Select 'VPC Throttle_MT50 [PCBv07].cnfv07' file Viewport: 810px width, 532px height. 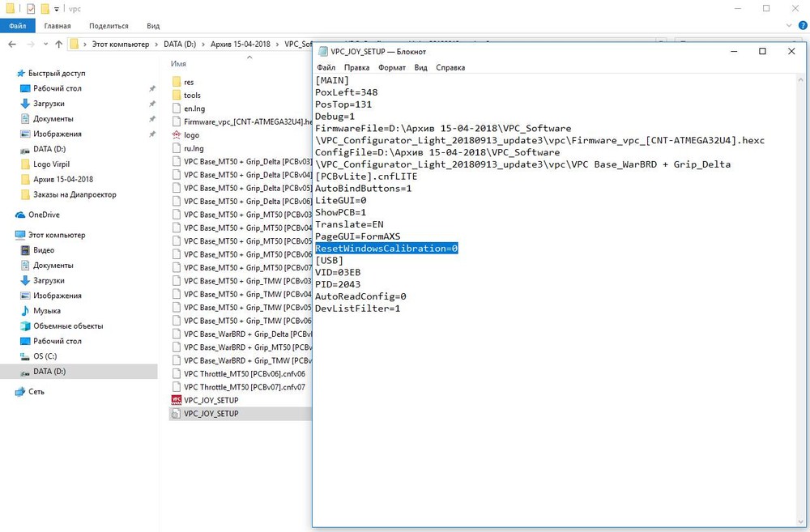click(x=245, y=387)
